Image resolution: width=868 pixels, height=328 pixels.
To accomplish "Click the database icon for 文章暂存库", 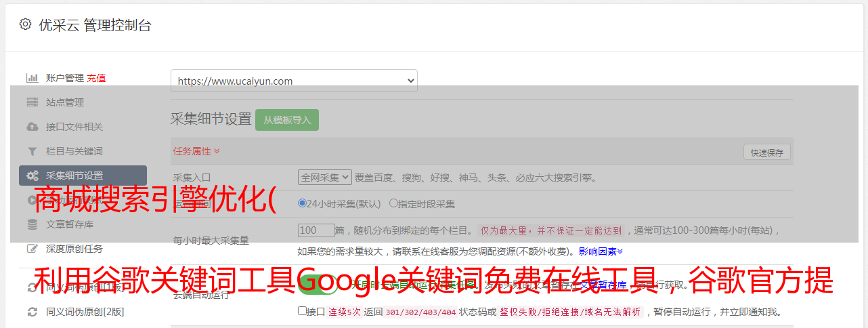I will (32, 224).
